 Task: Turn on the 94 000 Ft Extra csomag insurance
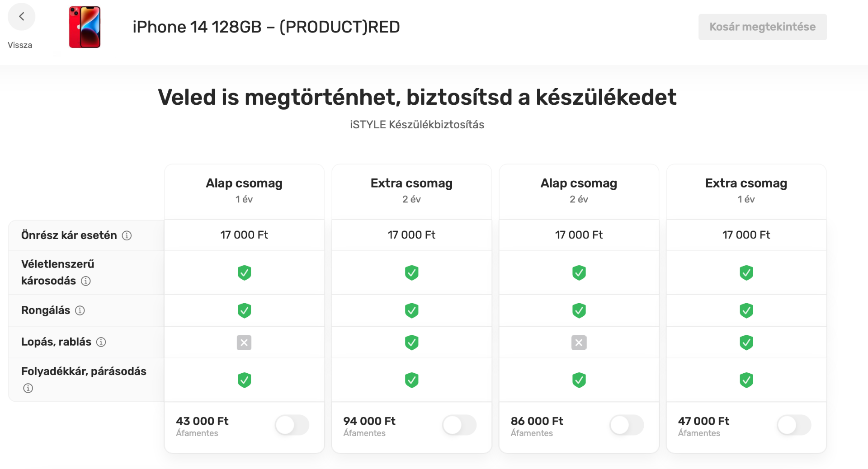tap(459, 425)
